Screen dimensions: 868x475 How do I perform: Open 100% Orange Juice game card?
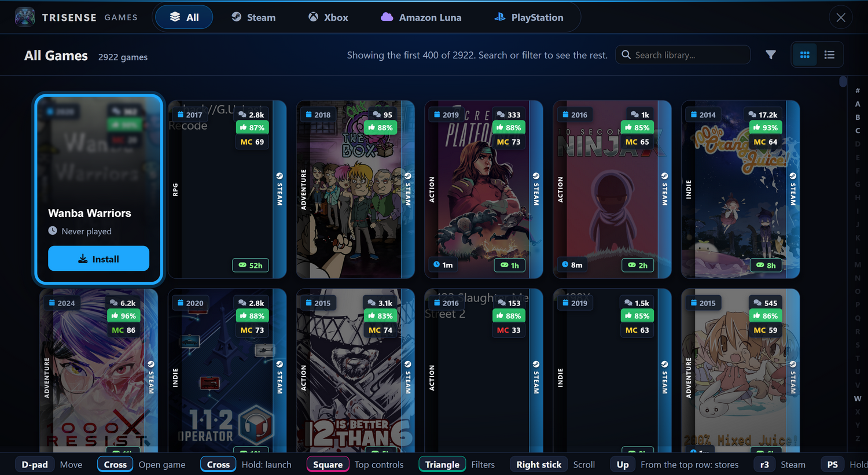click(x=741, y=190)
